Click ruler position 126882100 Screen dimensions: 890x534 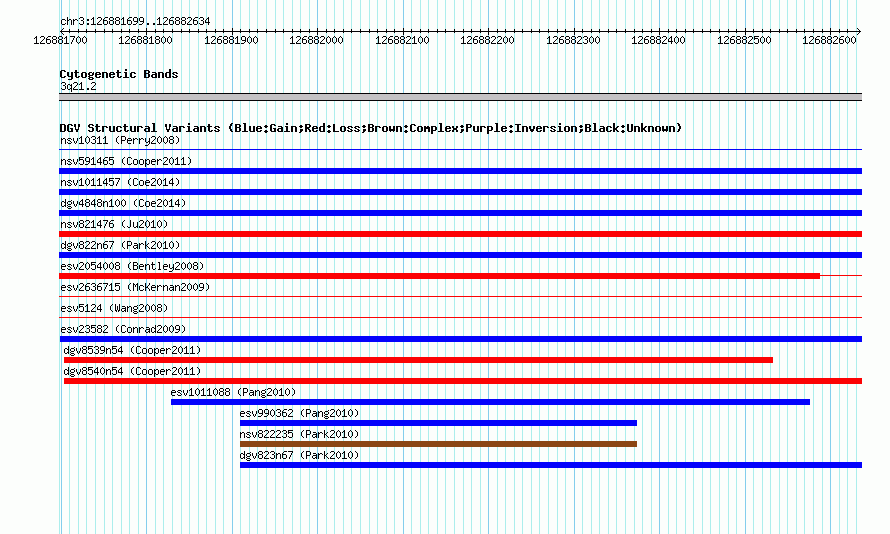click(x=402, y=40)
